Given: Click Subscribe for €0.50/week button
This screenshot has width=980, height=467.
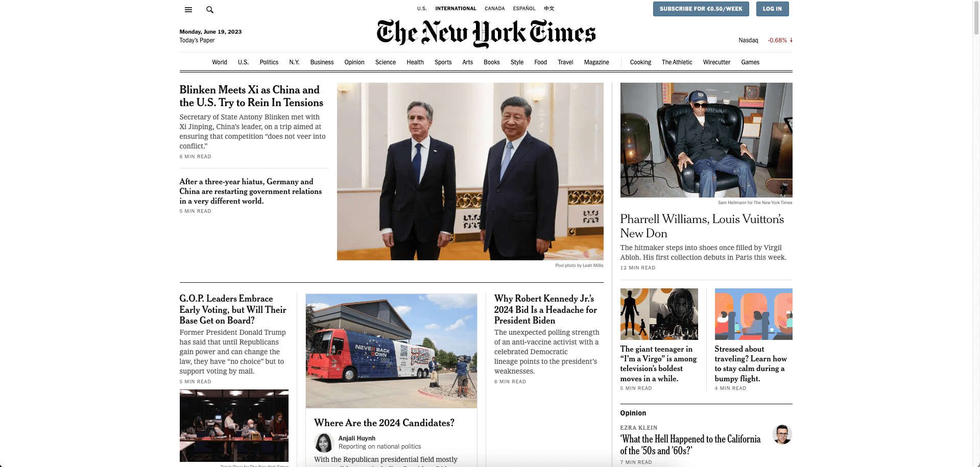Looking at the screenshot, I should 701,9.
